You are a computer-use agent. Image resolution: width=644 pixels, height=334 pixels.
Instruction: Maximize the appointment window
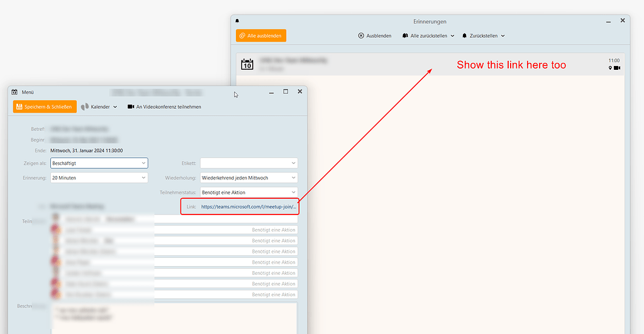tap(286, 92)
